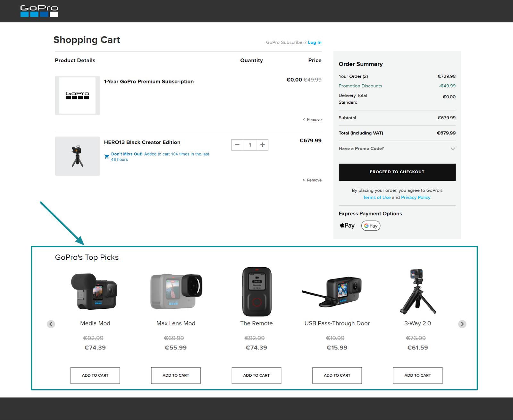The image size is (513, 420).
Task: Decrease HERO13 quantity with minus button
Action: (x=237, y=145)
